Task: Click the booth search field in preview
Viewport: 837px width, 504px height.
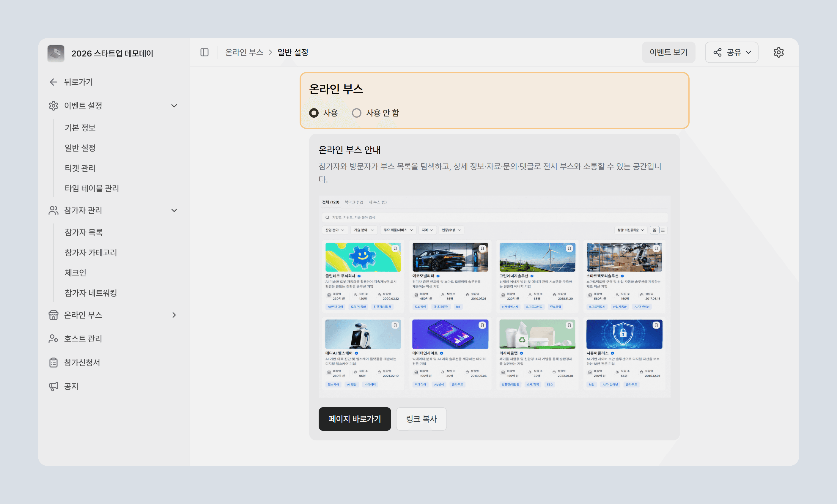Action: coord(495,217)
